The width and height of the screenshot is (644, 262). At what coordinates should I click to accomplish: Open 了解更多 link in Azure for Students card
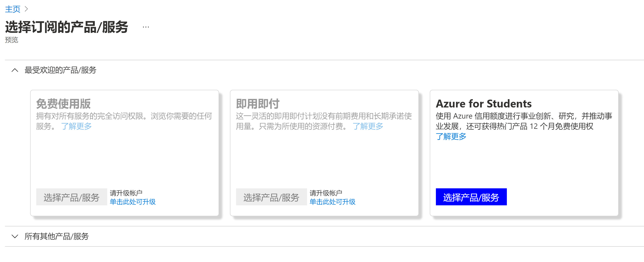click(451, 136)
